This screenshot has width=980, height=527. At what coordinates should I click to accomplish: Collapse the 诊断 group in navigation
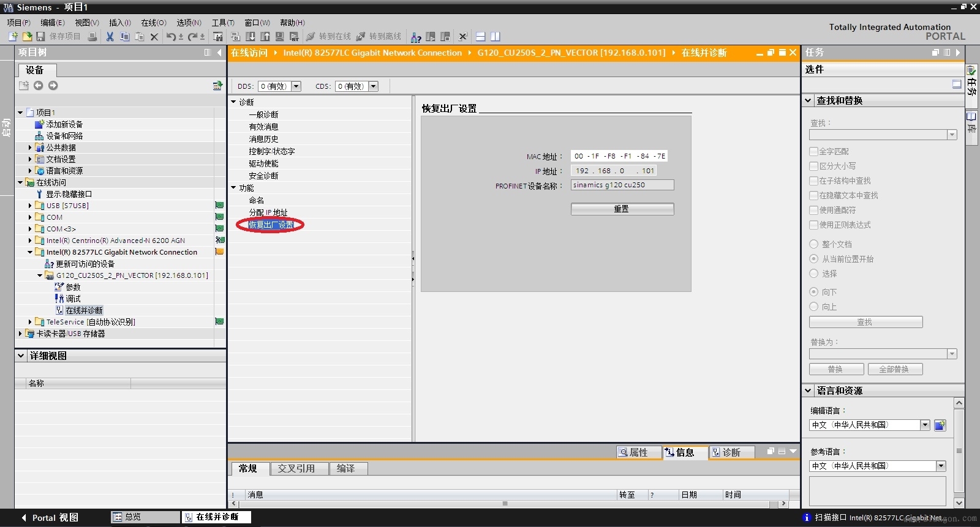pyautogui.click(x=234, y=102)
